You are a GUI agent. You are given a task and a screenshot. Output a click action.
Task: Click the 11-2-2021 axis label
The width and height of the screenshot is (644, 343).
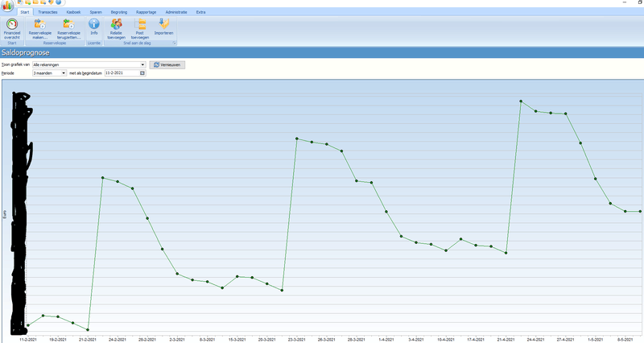click(28, 340)
